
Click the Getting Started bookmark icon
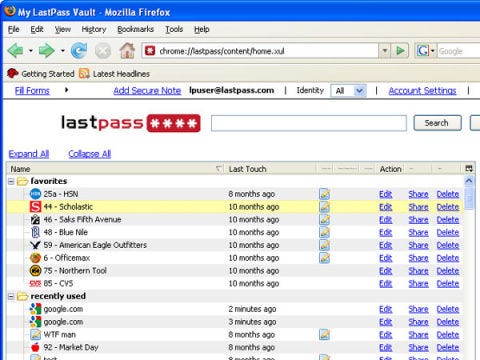point(13,73)
